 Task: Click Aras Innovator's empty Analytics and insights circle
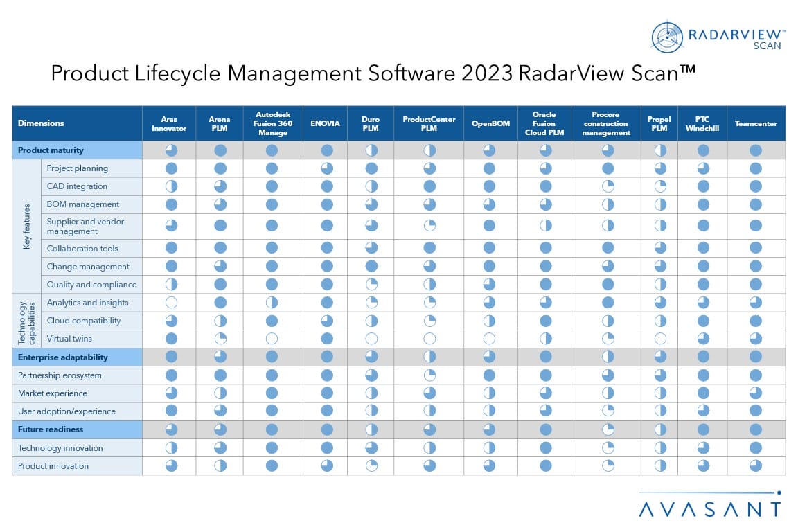coord(171,303)
